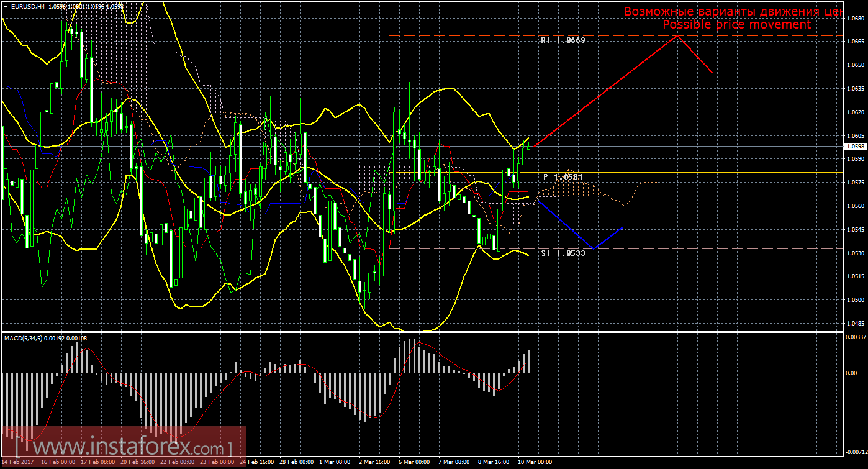Click the 10 Mar 00:00 time label
The width and height of the screenshot is (868, 469).
pos(534,462)
